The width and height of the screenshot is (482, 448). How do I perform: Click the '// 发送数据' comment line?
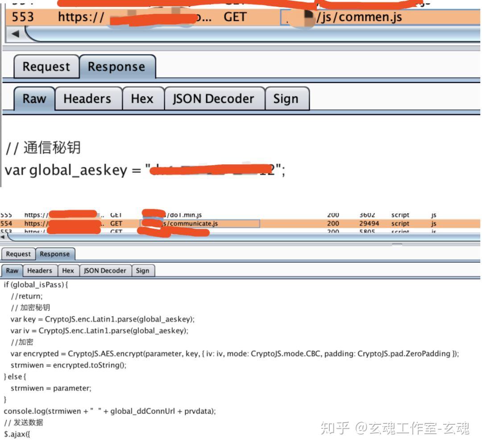[24, 423]
